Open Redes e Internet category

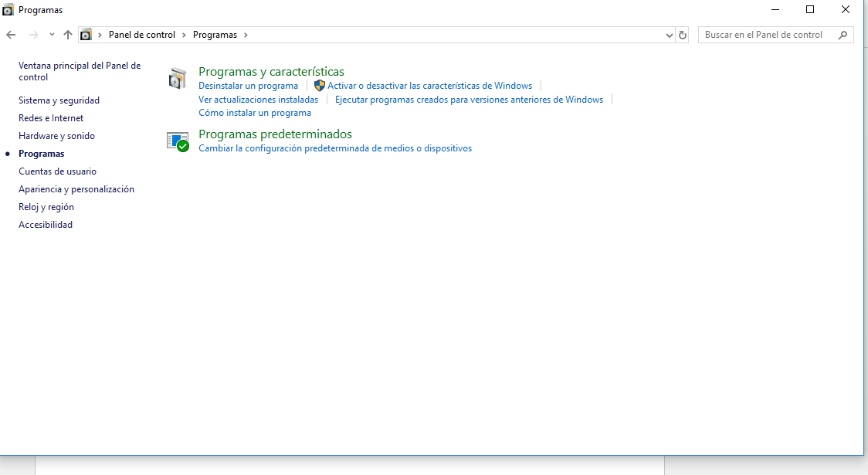tap(51, 118)
